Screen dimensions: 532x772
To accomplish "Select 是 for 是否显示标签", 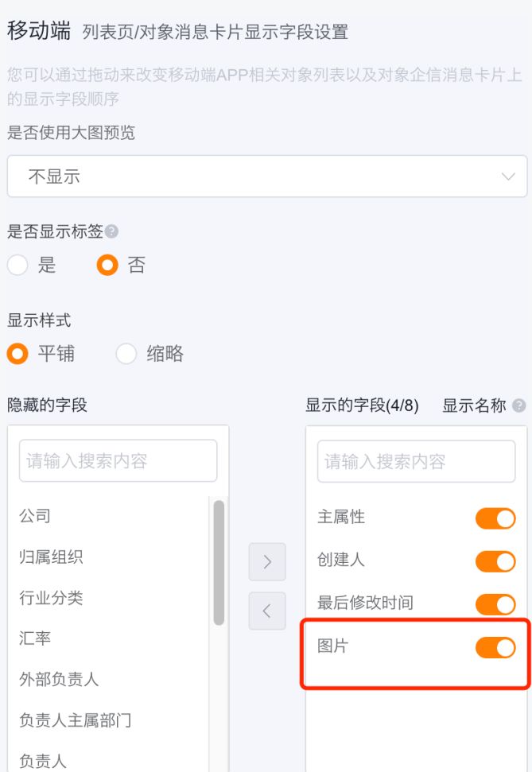I will coord(17,266).
